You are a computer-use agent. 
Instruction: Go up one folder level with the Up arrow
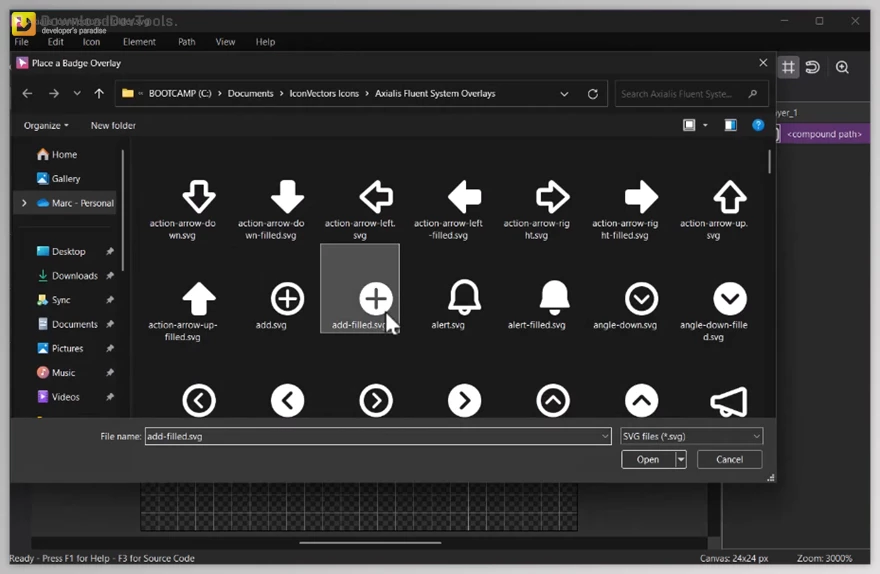(99, 94)
